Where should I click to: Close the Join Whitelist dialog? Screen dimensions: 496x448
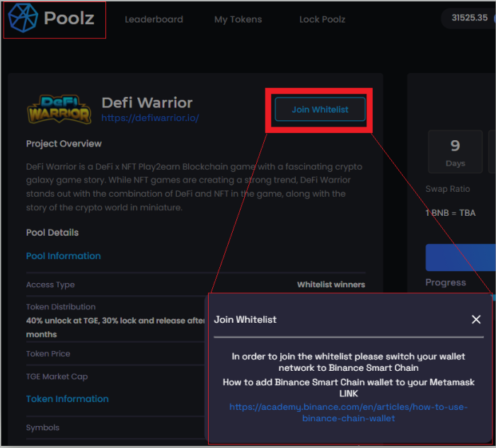pos(475,319)
